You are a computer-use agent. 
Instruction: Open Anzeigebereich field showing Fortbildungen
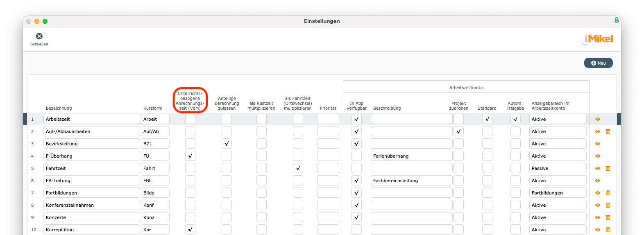click(558, 193)
